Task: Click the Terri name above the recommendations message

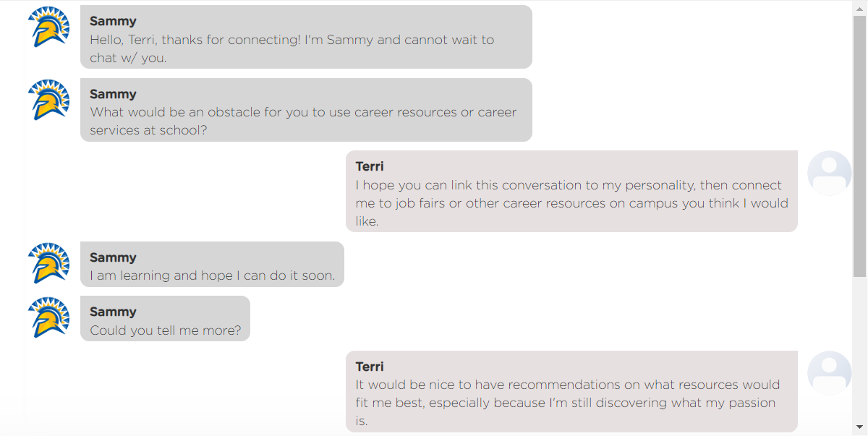Action: pyautogui.click(x=370, y=367)
